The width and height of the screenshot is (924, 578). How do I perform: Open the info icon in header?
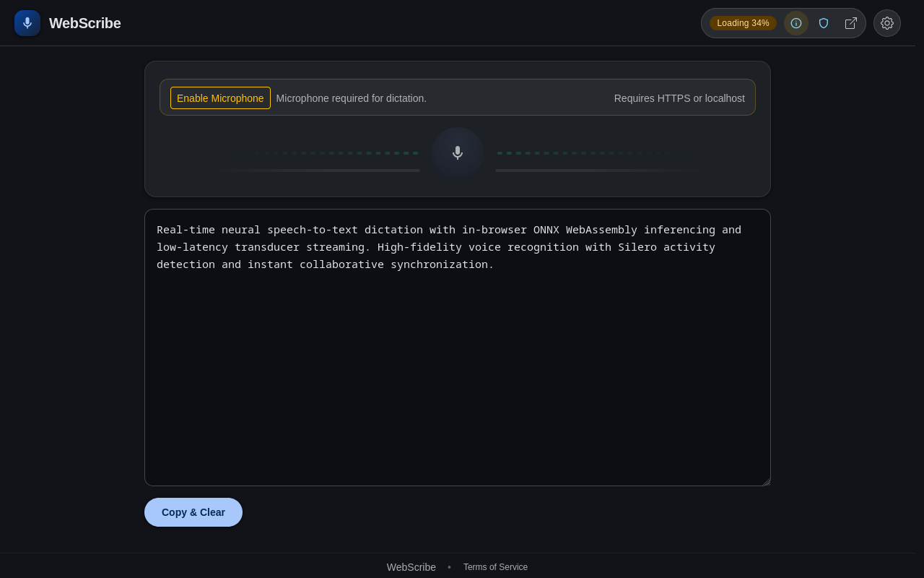coord(796,23)
